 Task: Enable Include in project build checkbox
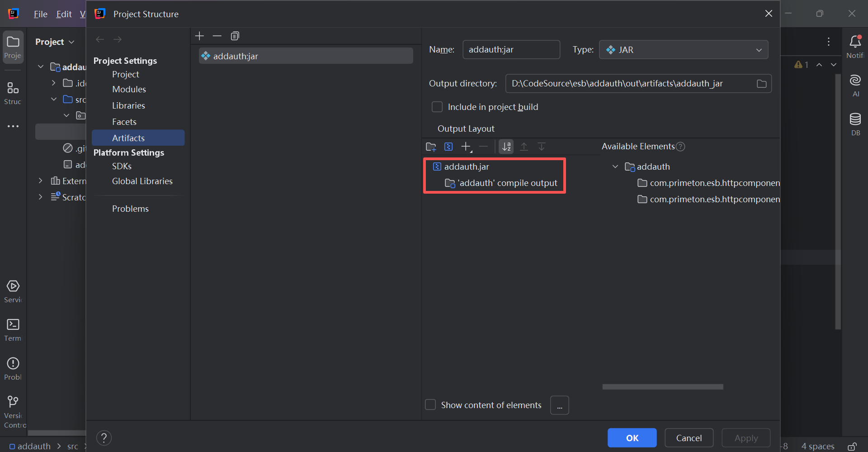point(437,107)
